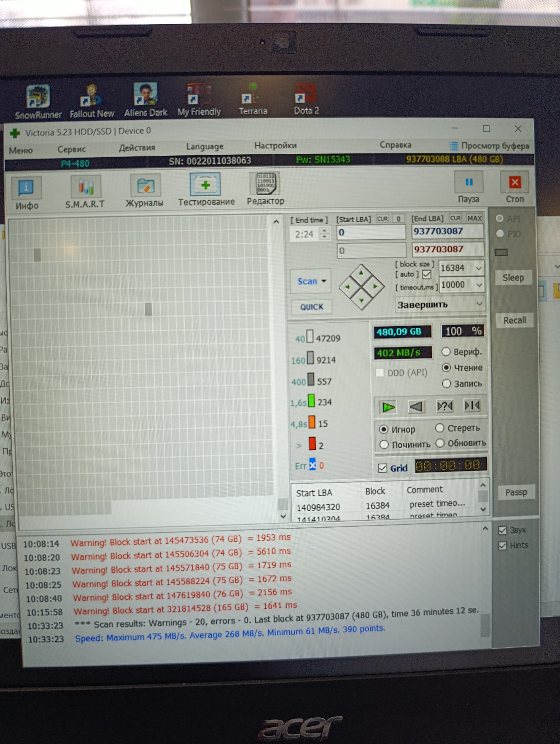This screenshot has height=744, width=560.
Task: Select the Запись radio option
Action: click(x=446, y=383)
